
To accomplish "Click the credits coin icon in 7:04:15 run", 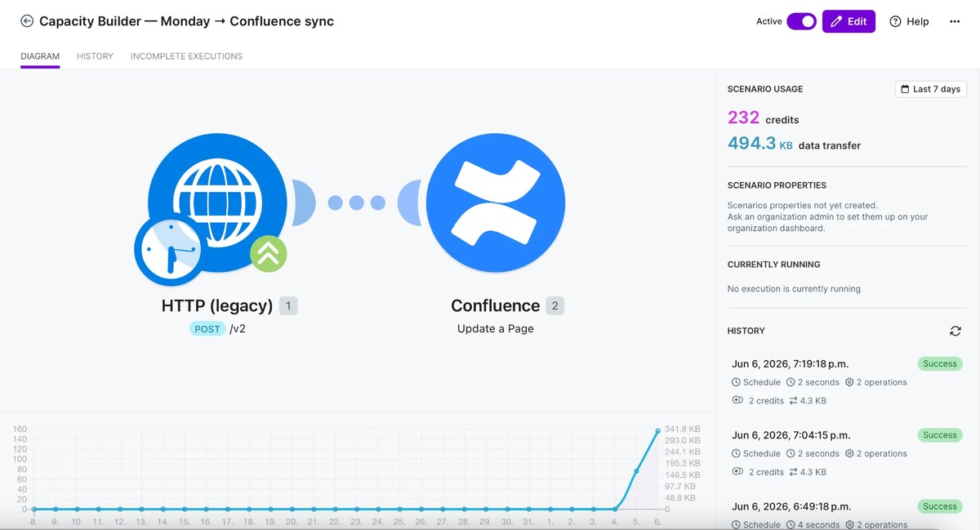I will click(738, 471).
